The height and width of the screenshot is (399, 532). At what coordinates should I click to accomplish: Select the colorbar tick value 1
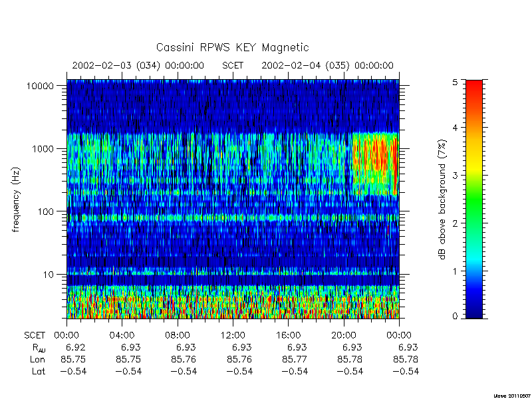pyautogui.click(x=455, y=271)
